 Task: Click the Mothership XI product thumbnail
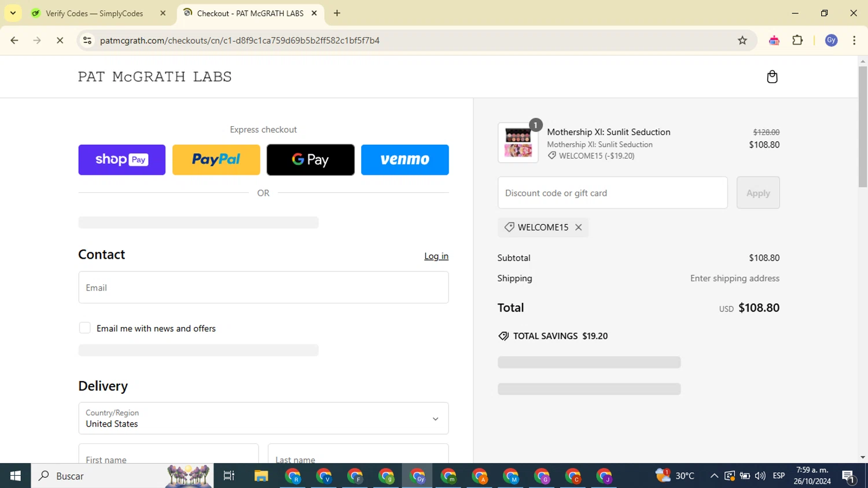(518, 142)
